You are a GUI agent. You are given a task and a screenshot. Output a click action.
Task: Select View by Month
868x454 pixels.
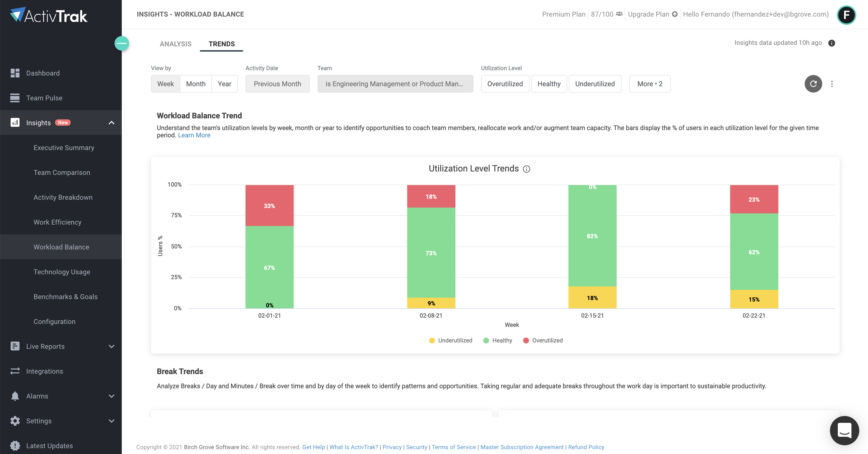[x=196, y=84]
